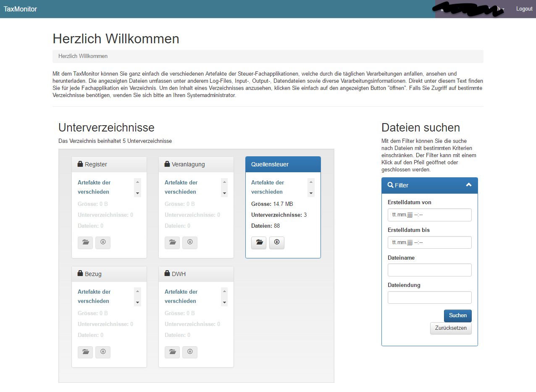Click the scroll-up arrow in Veranlagung description
The width and height of the screenshot is (536, 392).
coord(224,182)
